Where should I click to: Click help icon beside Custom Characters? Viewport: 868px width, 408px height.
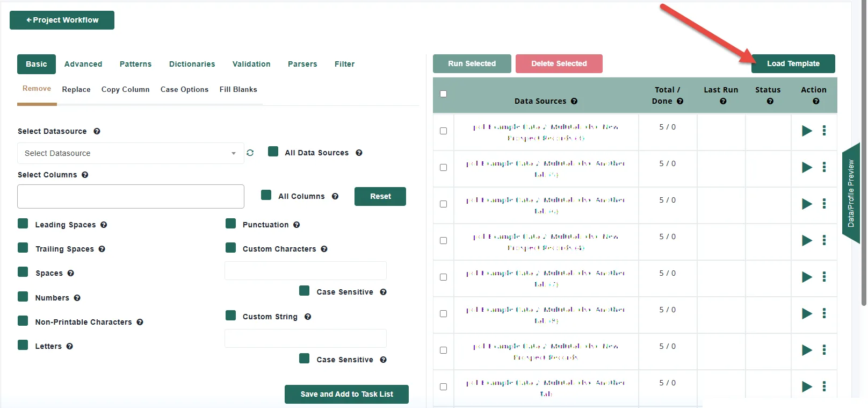point(324,249)
